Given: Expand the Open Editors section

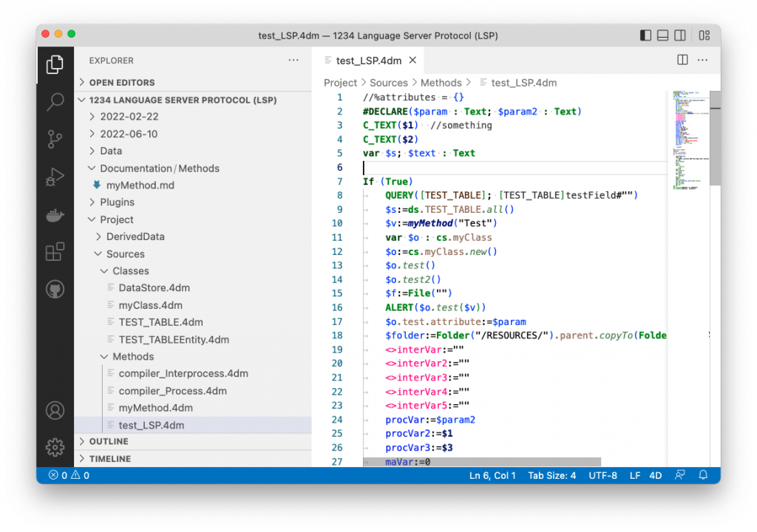Looking at the screenshot, I should pos(193,82).
